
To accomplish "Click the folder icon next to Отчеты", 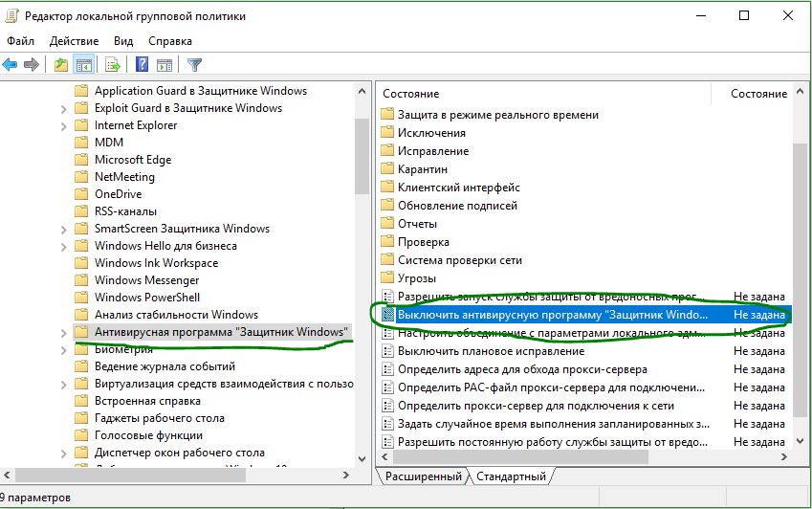I will pyautogui.click(x=387, y=223).
